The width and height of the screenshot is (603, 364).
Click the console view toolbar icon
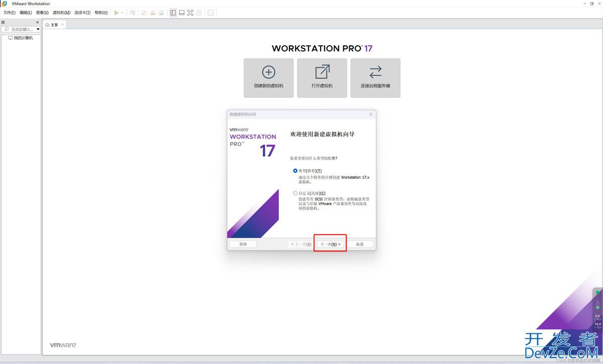(211, 13)
